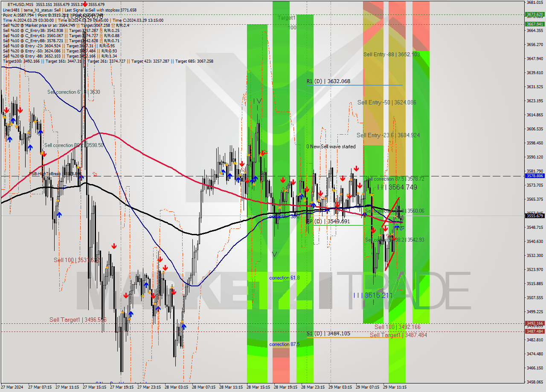This screenshot has height=392, width=546.
Task: Click the '27 Mar 15:15' time axis label
Action: [94, 387]
